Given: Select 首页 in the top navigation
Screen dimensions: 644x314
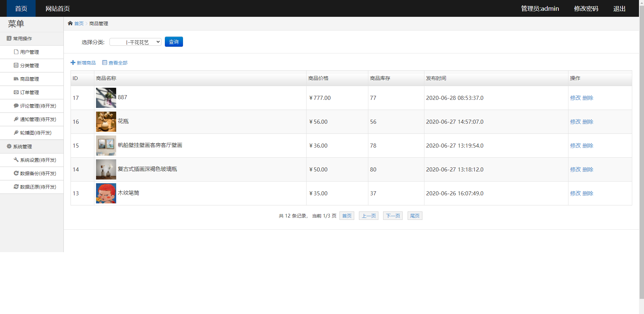Looking at the screenshot, I should pyautogui.click(x=20, y=8).
